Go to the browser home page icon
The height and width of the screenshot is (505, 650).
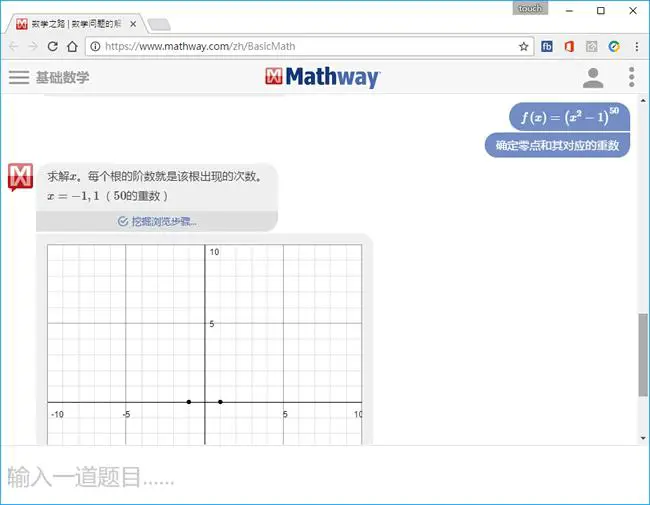(x=73, y=46)
